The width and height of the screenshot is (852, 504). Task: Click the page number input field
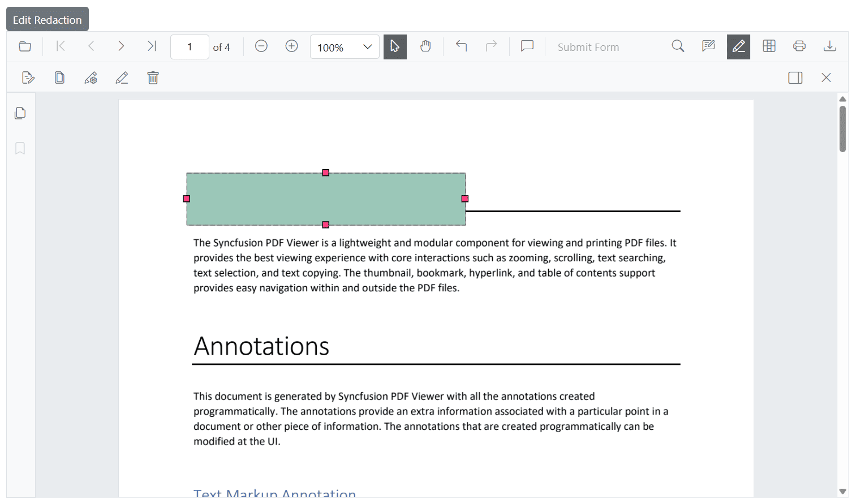[x=190, y=46]
